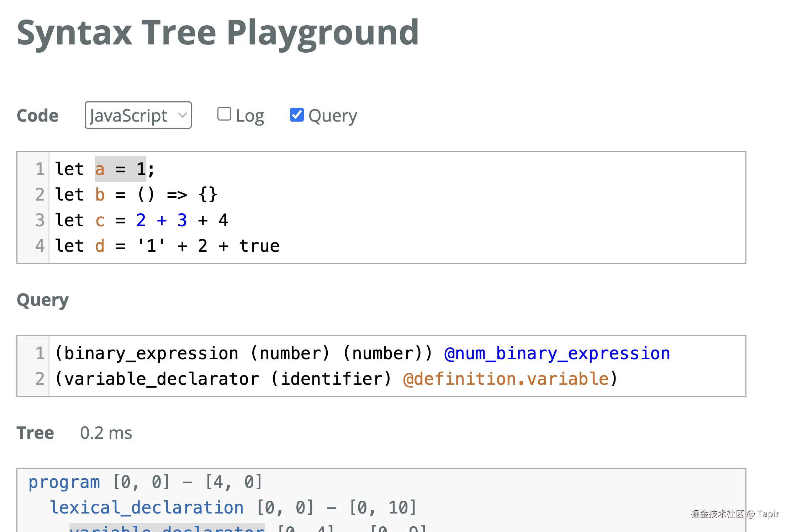792x532 pixels.
Task: Select lexical_declaration node in tree
Action: tap(147, 507)
